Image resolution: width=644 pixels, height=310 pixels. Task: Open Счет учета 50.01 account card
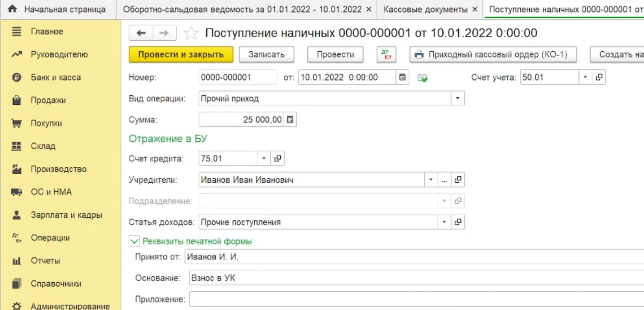point(599,77)
